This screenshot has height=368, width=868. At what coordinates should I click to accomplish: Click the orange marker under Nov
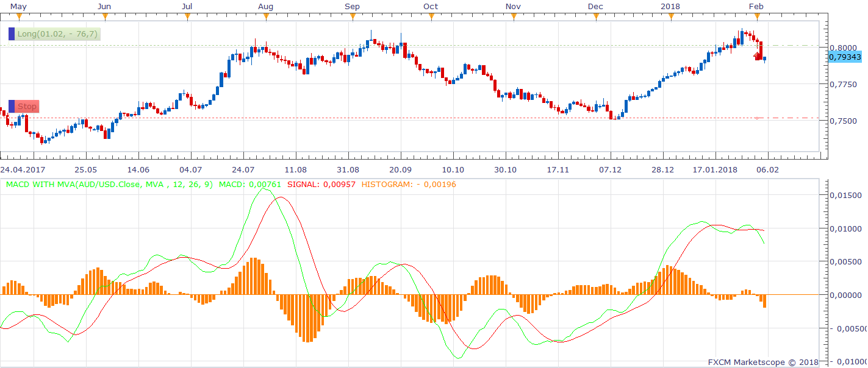click(x=513, y=17)
